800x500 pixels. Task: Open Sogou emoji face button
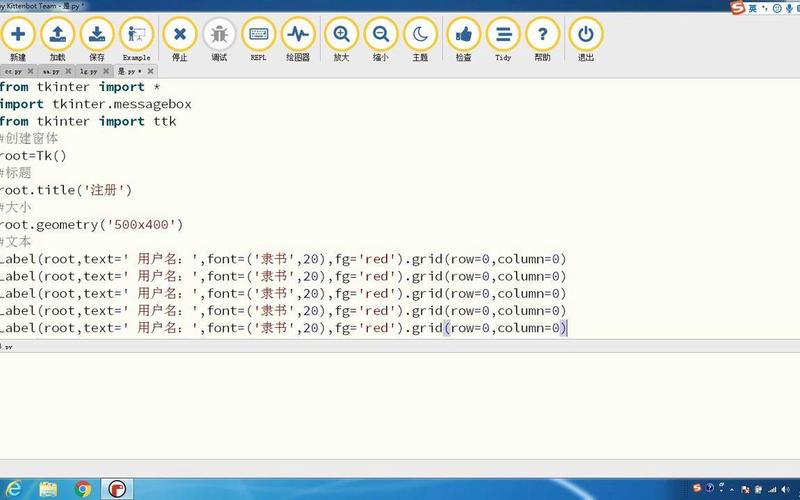pyautogui.click(x=777, y=8)
